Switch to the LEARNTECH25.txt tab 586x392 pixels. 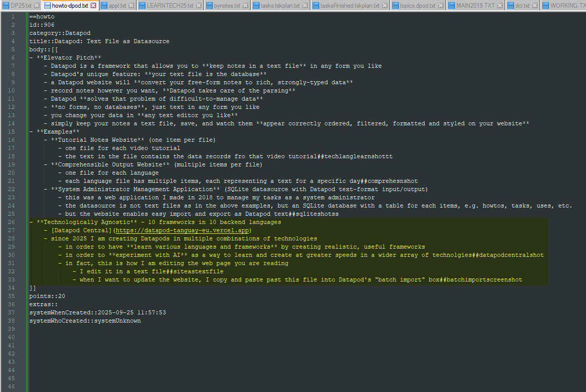[x=170, y=6]
